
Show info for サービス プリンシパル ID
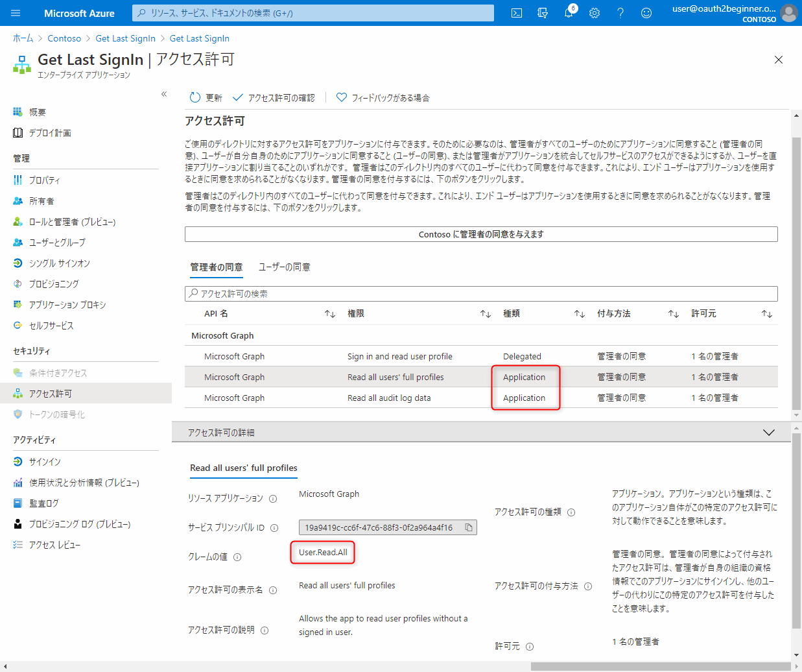pyautogui.click(x=274, y=528)
